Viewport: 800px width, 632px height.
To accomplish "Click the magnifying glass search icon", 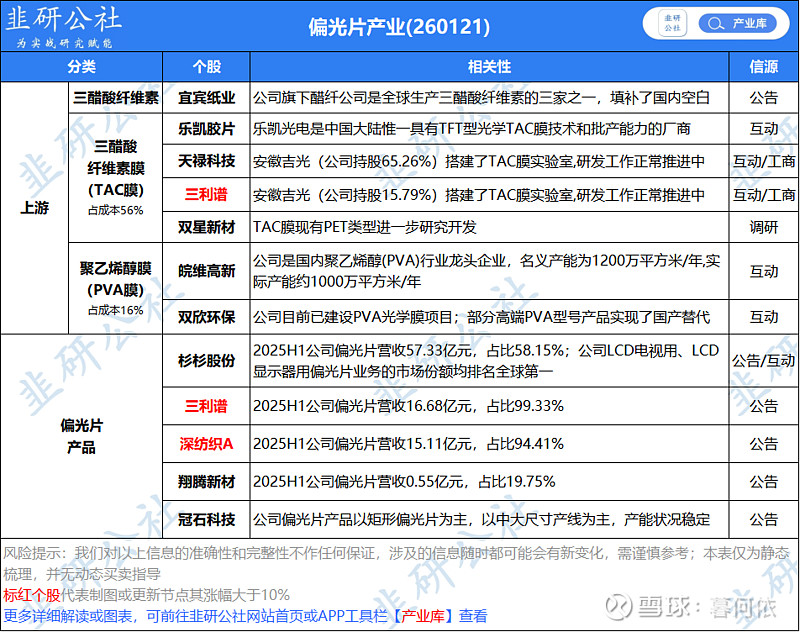I will [713, 24].
